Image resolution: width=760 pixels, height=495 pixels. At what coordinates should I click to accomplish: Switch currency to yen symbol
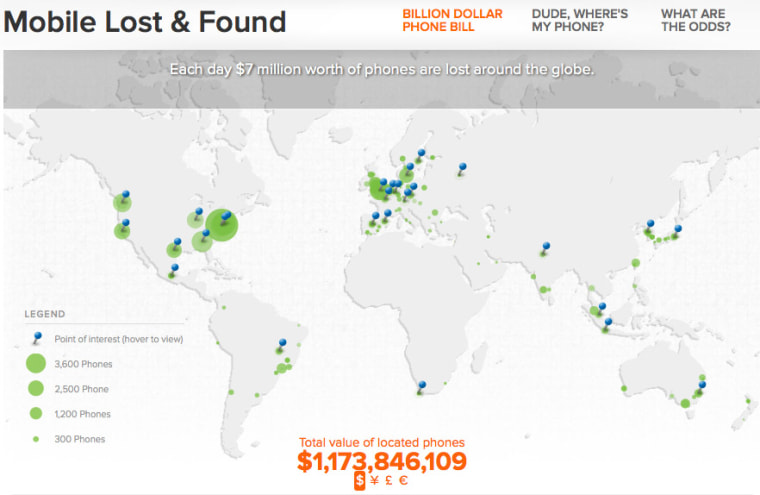(374, 481)
